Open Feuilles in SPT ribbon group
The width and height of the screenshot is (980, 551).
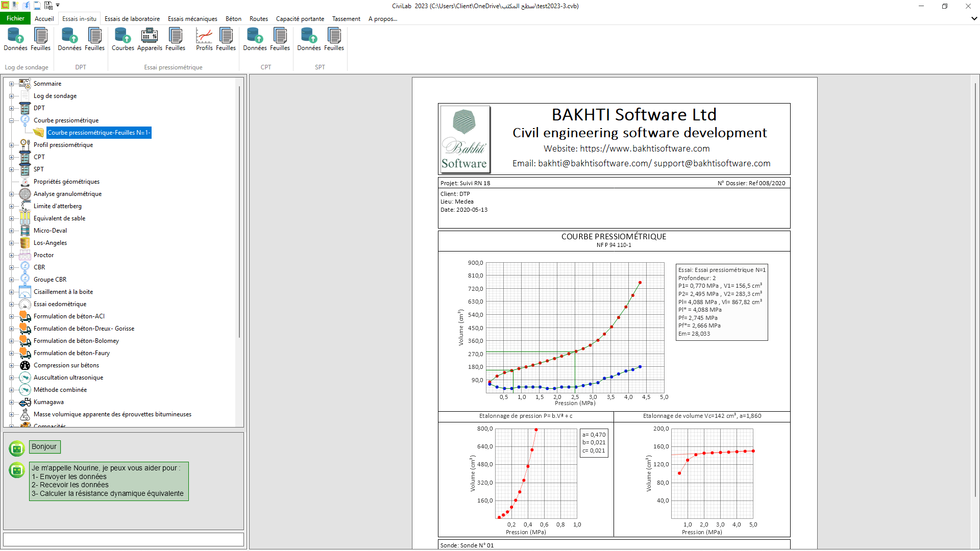pos(334,39)
